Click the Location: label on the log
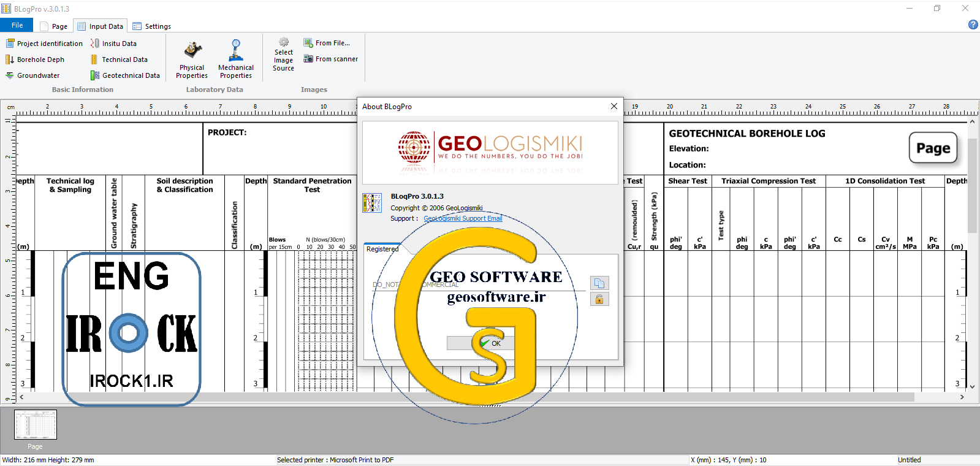Screen dimensions: 980x466 click(x=688, y=165)
